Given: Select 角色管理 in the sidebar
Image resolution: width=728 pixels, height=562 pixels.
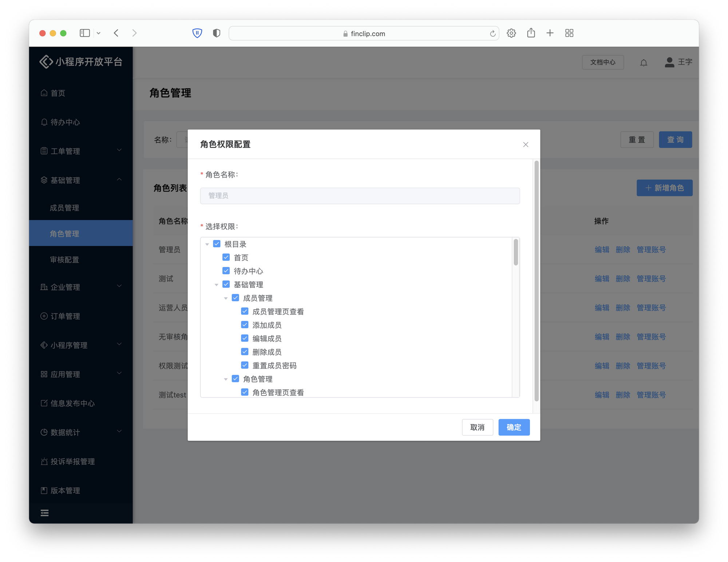Looking at the screenshot, I should click(x=81, y=233).
